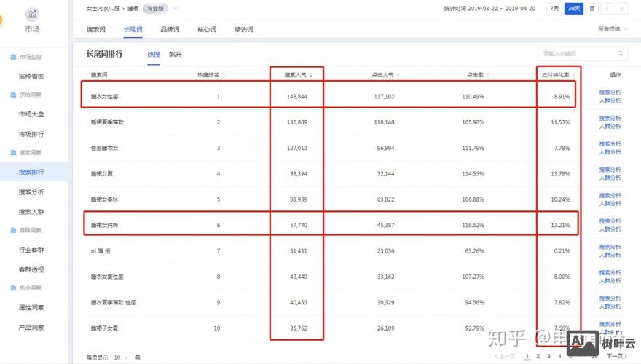Click the 148,844 search popularity value
Viewport: 641px width, 364px height.
[296, 96]
